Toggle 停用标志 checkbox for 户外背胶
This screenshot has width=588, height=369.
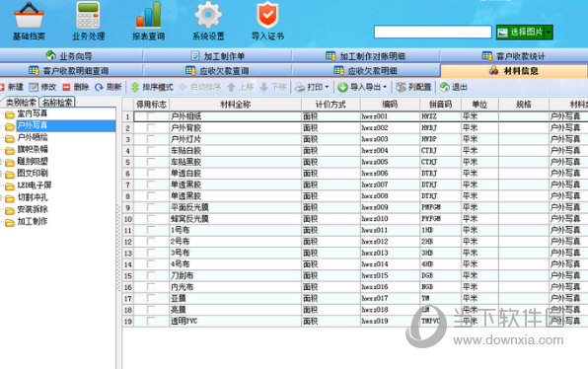[151, 128]
